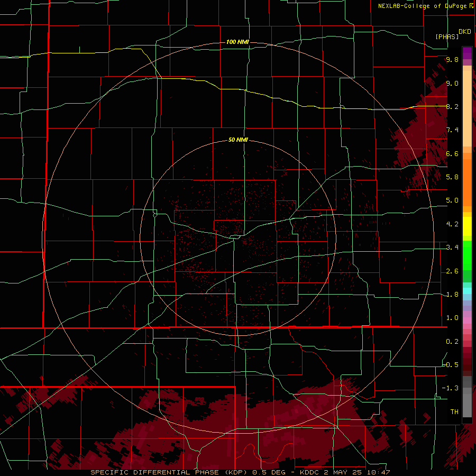Pick the purple top segment of color bar
This screenshot has width=476, height=476.
467,53
